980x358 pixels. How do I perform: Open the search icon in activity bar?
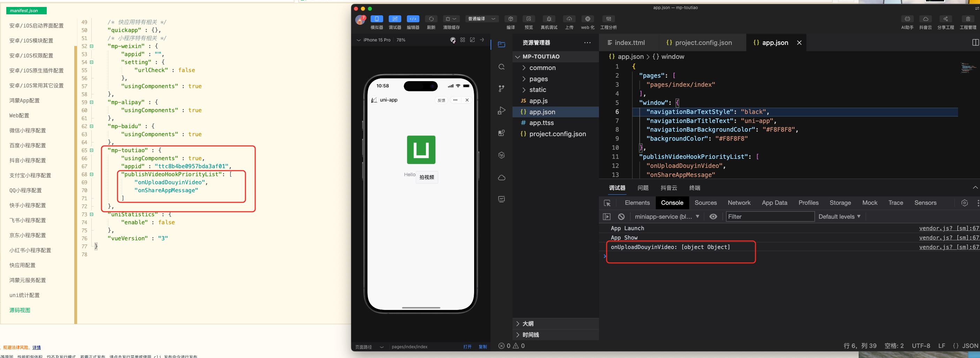[x=501, y=67]
